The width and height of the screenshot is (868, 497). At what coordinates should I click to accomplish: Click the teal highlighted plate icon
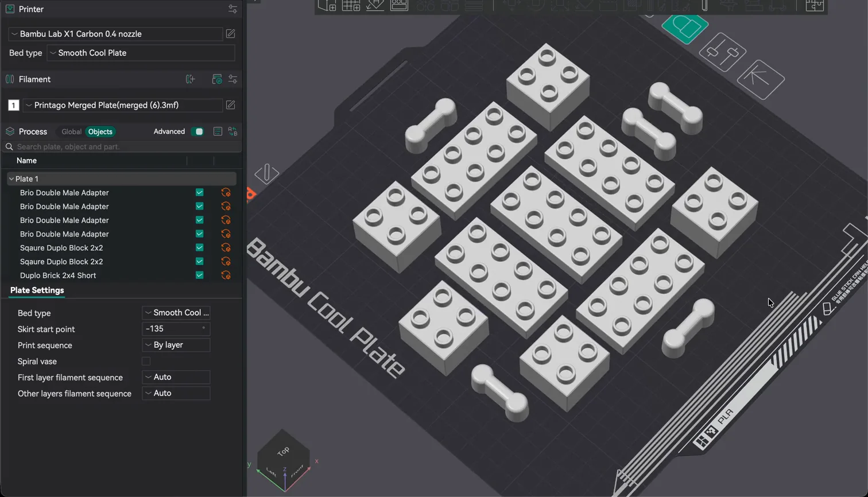coord(685,28)
